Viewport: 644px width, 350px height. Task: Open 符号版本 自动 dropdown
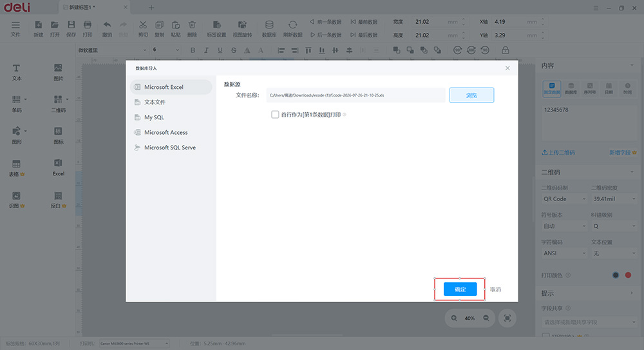(564, 226)
